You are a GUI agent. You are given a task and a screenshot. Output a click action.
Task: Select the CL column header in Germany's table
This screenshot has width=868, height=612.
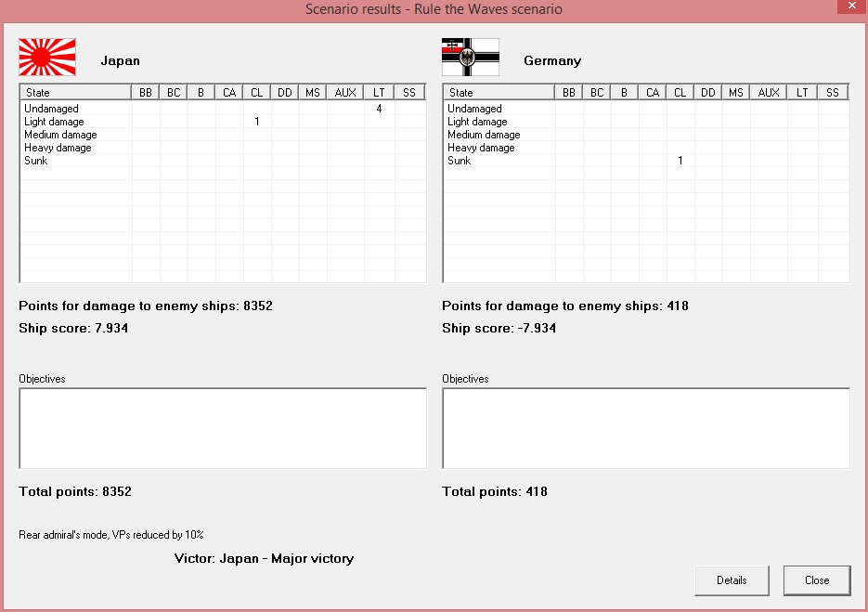point(680,93)
